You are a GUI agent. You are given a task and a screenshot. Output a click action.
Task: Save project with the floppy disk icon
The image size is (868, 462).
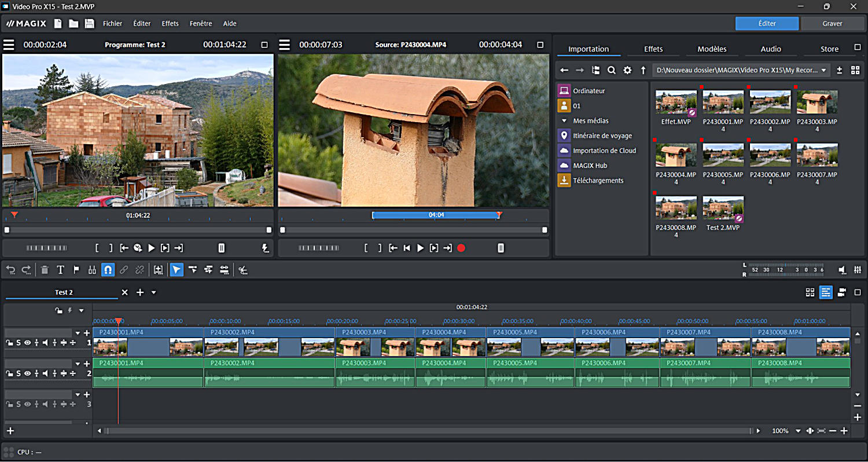click(x=89, y=24)
